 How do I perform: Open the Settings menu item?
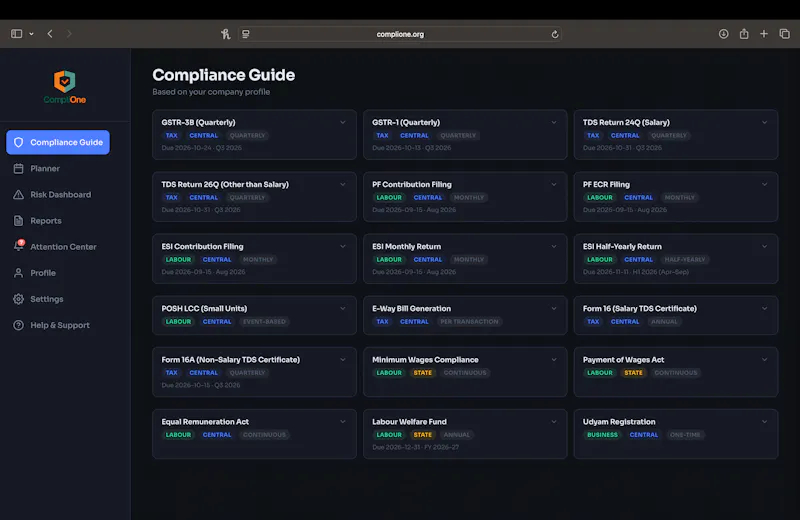click(x=58, y=299)
